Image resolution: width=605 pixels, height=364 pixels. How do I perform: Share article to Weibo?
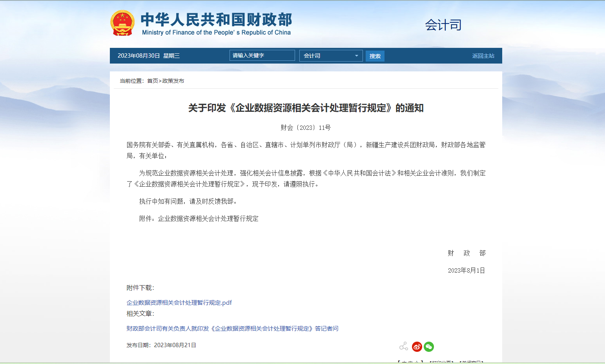pyautogui.click(x=417, y=347)
